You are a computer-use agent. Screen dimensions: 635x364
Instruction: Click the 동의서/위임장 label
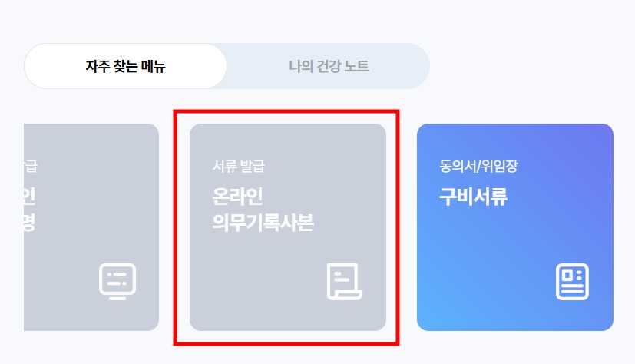[478, 166]
